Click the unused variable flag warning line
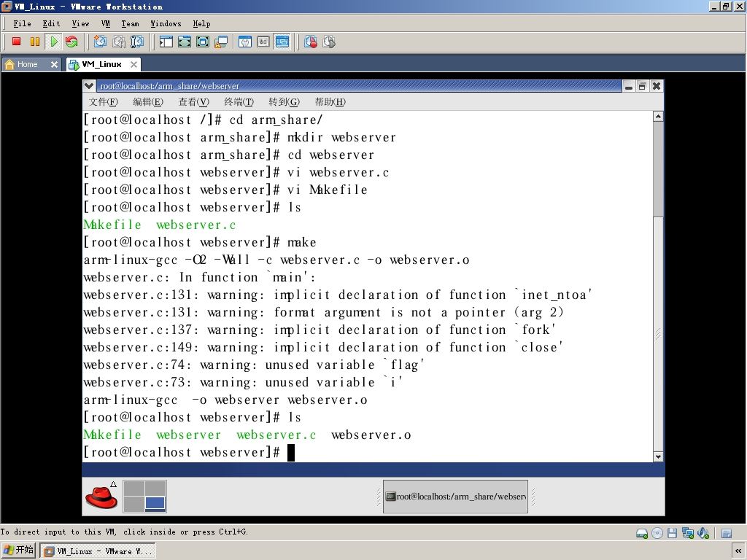The width and height of the screenshot is (747, 560). pos(253,365)
